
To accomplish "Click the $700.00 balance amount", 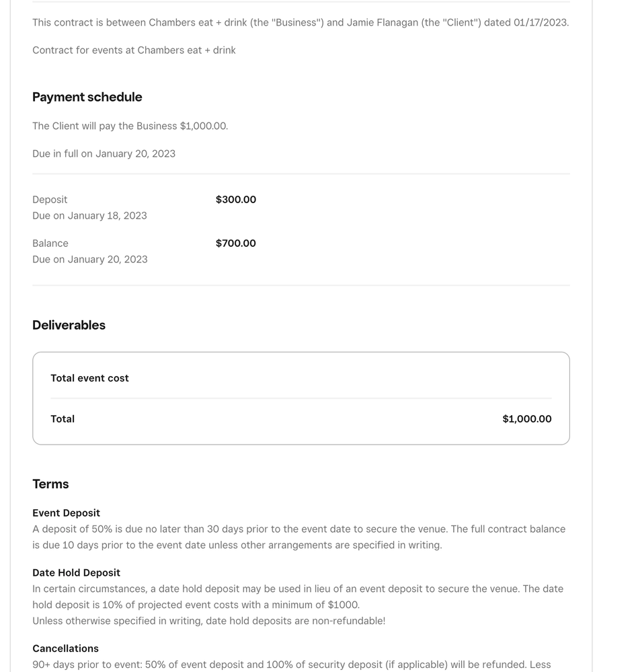I will coord(235,244).
